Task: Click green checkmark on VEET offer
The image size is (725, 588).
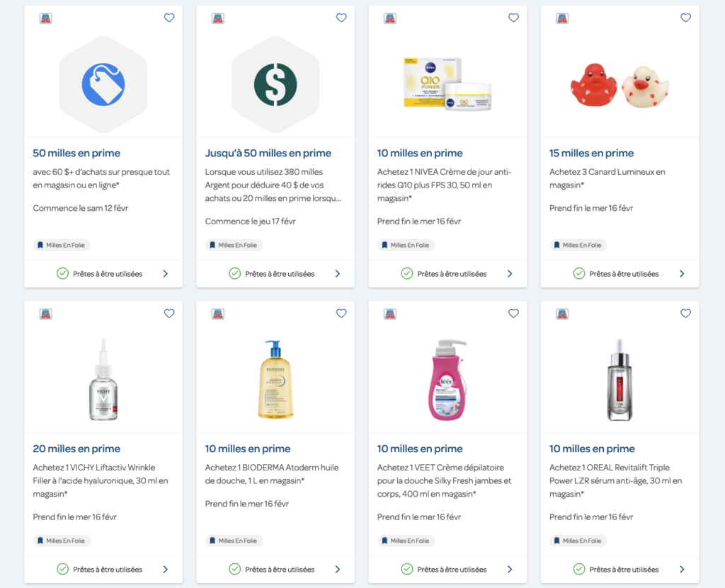Action: point(407,569)
